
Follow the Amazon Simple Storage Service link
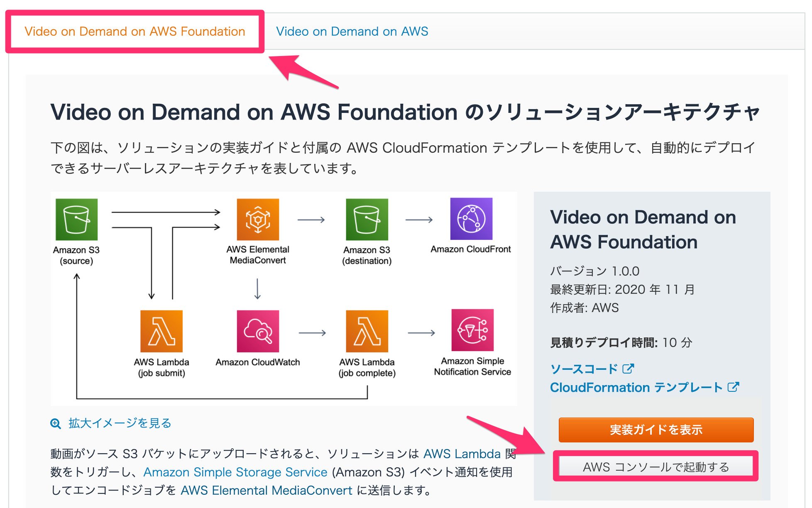[235, 472]
